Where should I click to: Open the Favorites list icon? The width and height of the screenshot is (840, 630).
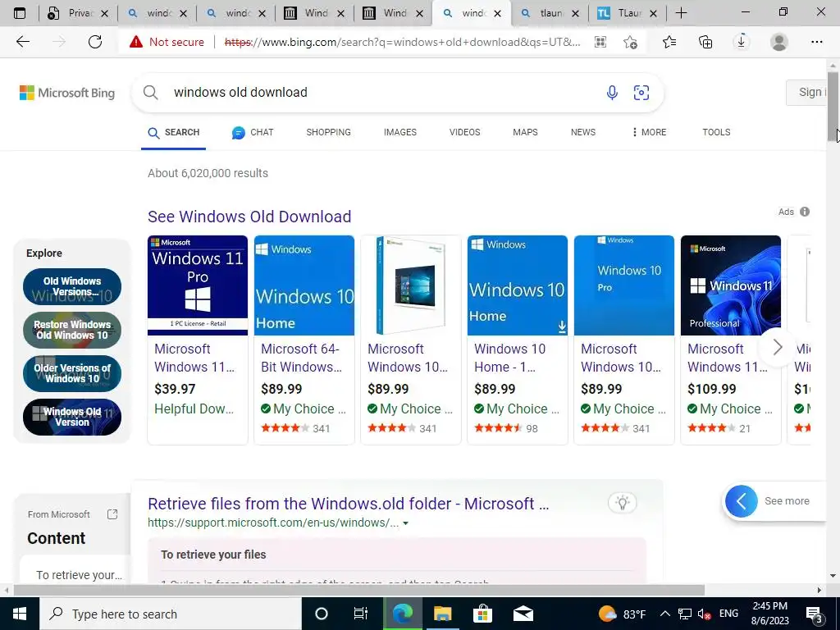pos(669,42)
